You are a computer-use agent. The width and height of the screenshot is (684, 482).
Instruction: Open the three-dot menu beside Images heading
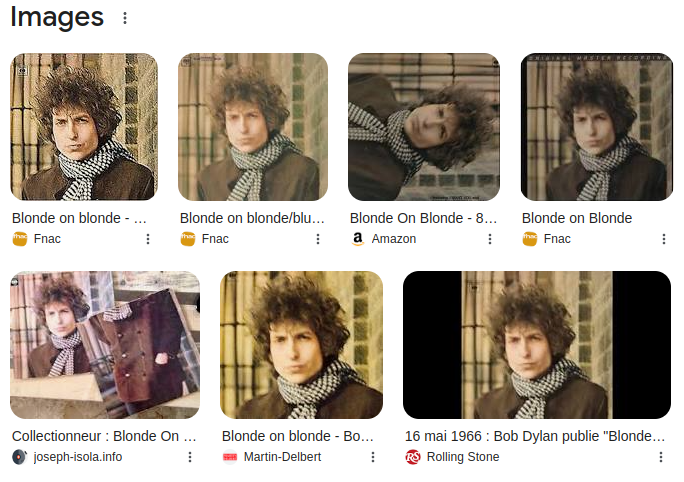(x=124, y=18)
